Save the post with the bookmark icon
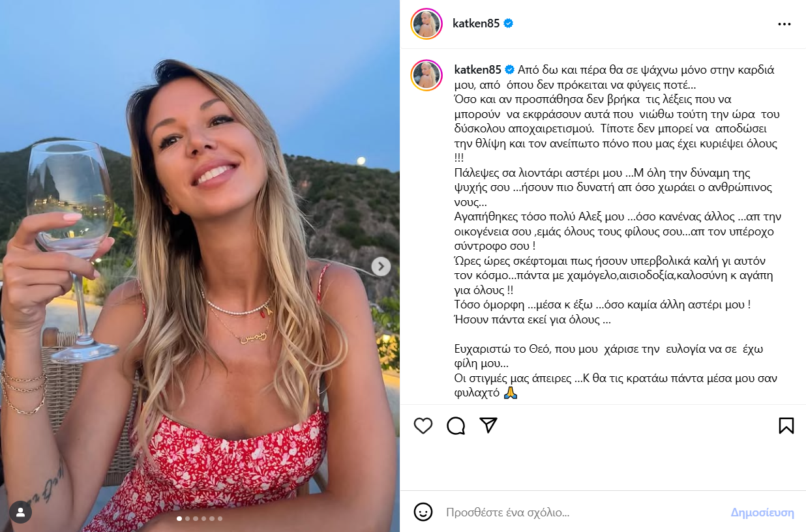 [x=786, y=426]
